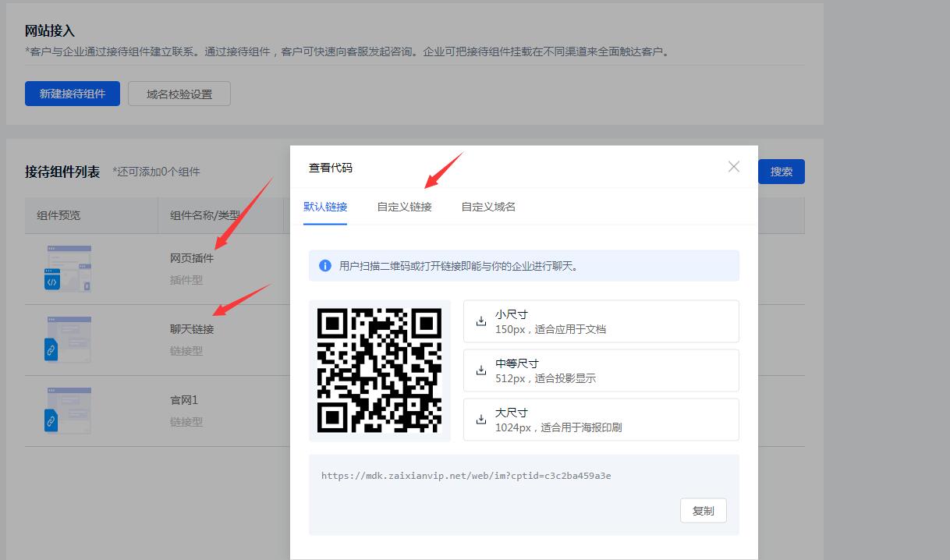The height and width of the screenshot is (560, 950).
Task: Open the 聊天链接 component preview thumbnail
Action: coord(68,339)
